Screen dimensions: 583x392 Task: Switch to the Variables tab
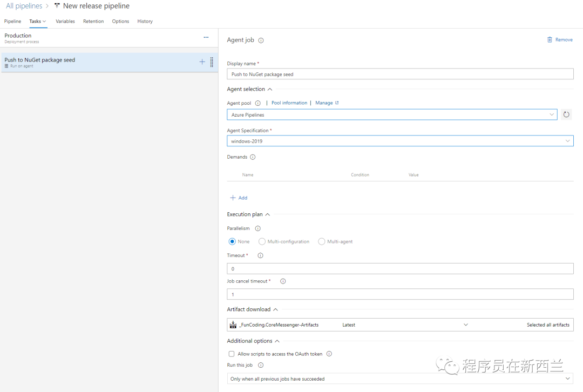coord(65,21)
